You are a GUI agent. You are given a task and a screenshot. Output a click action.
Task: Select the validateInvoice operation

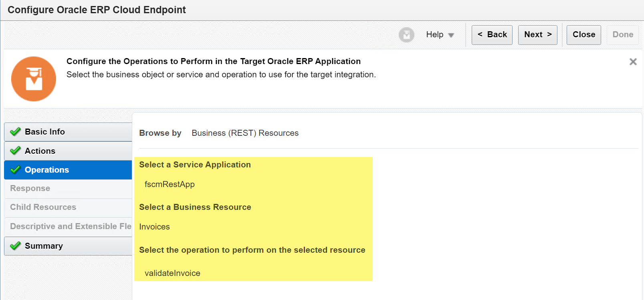[172, 273]
